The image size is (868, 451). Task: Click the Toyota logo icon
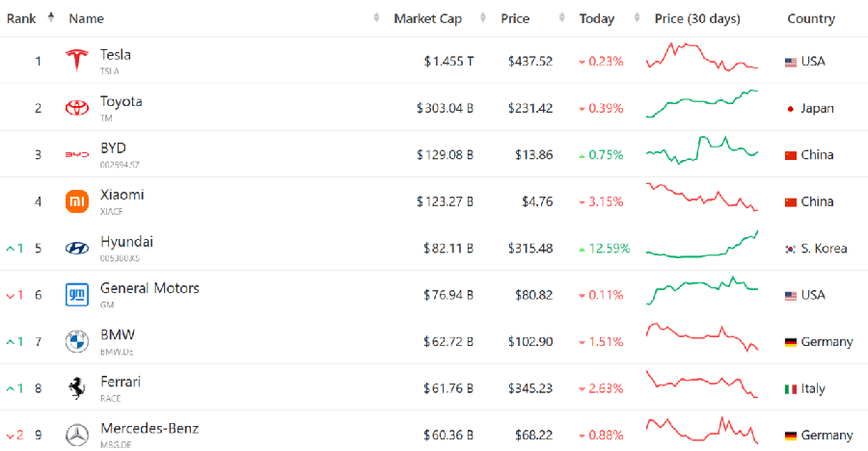pyautogui.click(x=76, y=108)
